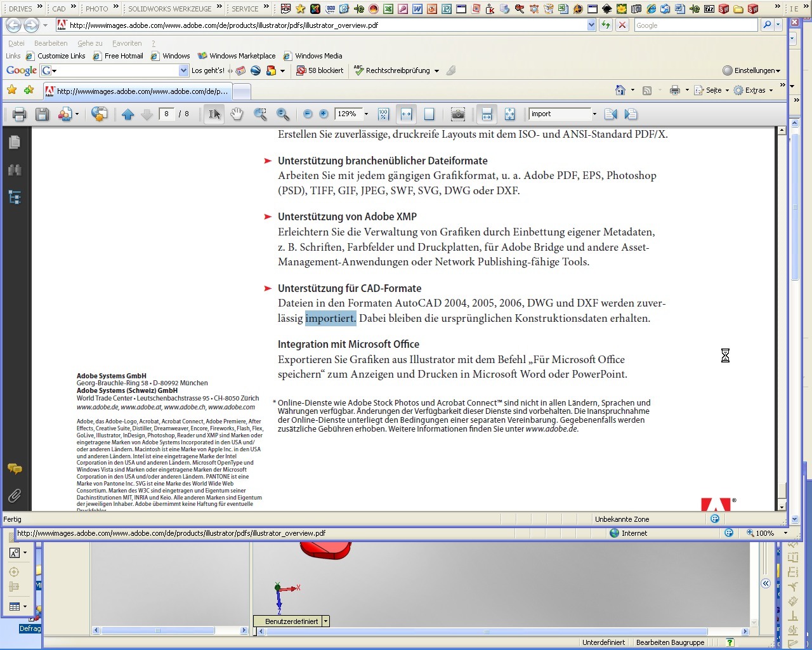Open the Customize Links link

[x=55, y=56]
